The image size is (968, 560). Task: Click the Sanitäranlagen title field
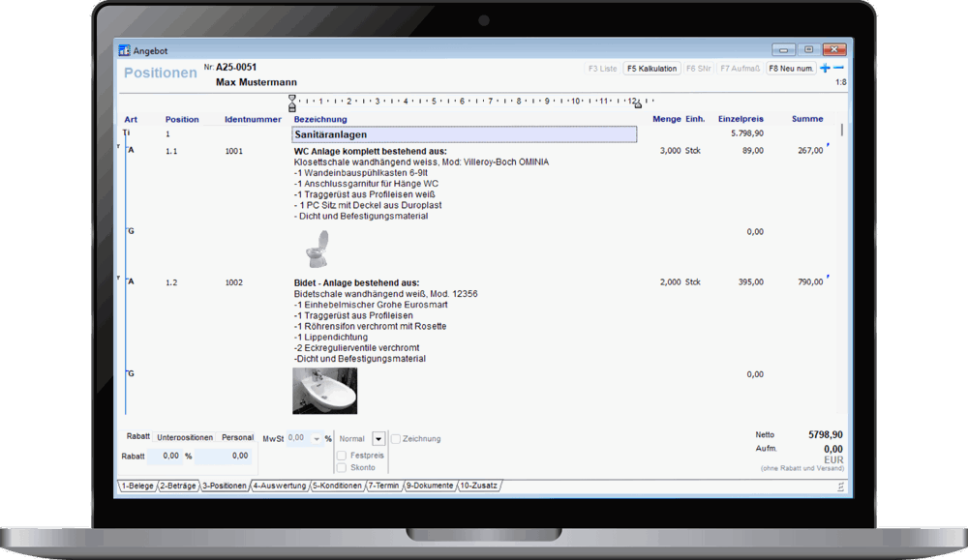click(x=464, y=134)
